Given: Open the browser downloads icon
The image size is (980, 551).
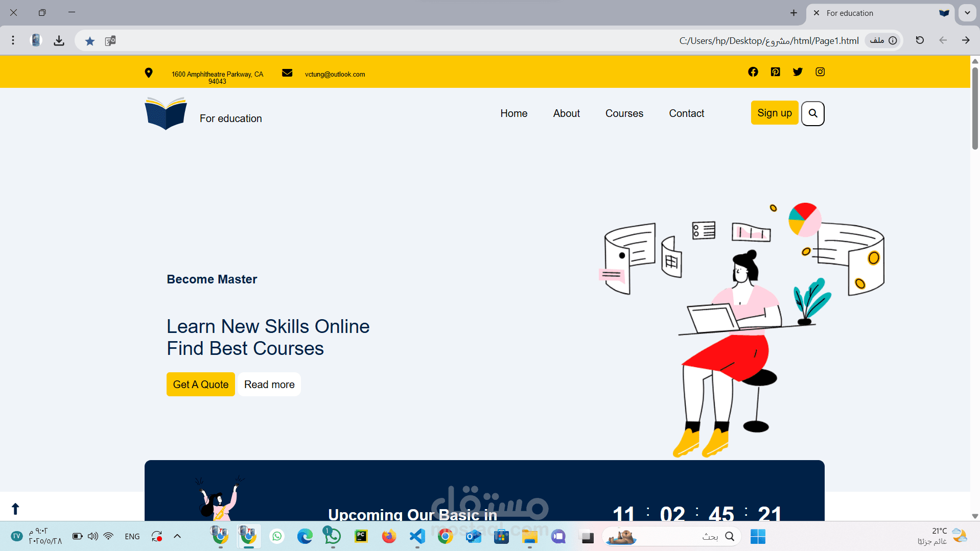Looking at the screenshot, I should tap(59, 41).
